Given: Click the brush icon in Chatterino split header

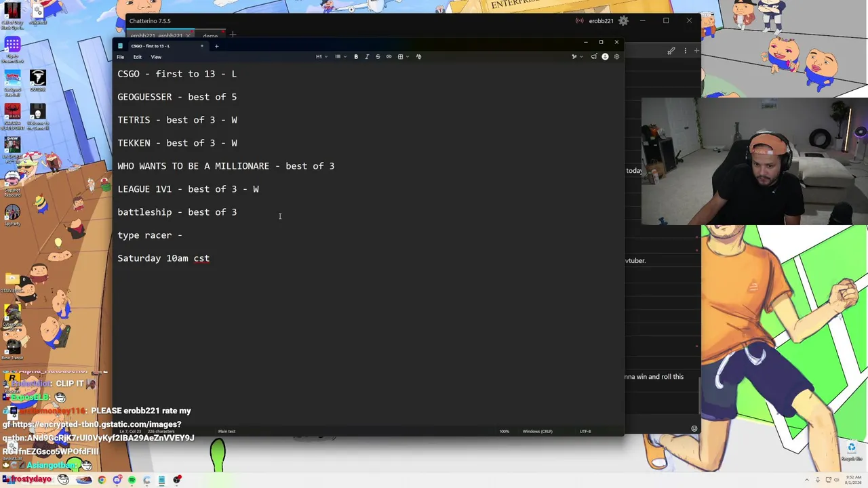Looking at the screenshot, I should point(671,51).
